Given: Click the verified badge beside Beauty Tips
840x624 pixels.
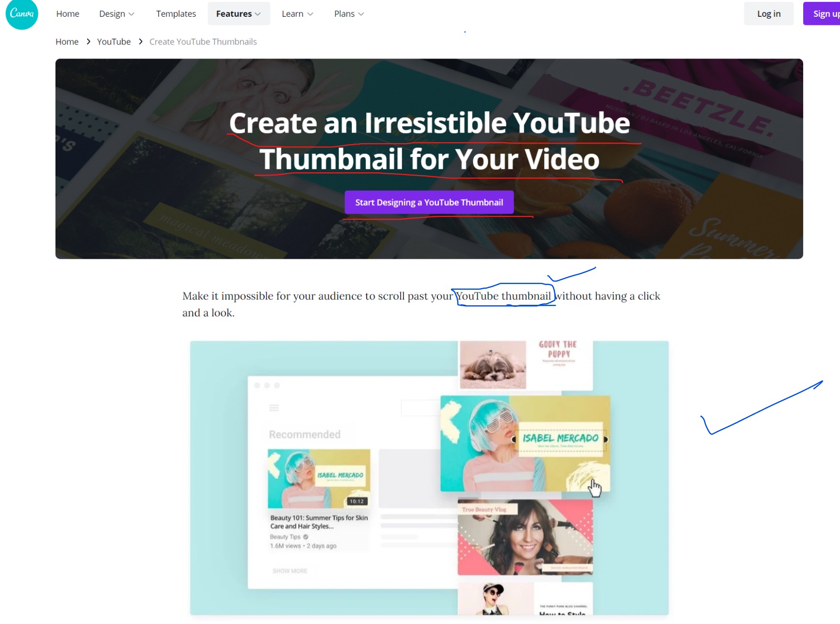Looking at the screenshot, I should click(306, 537).
